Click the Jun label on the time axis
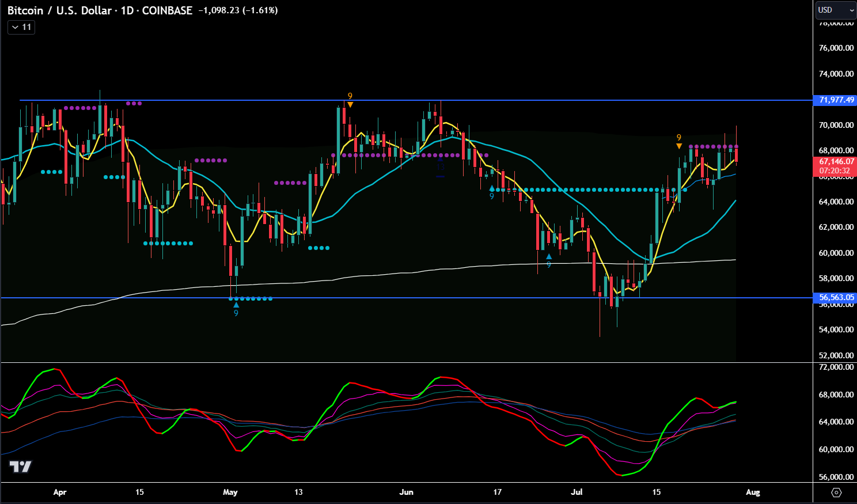This screenshot has height=504, width=857. (406, 492)
